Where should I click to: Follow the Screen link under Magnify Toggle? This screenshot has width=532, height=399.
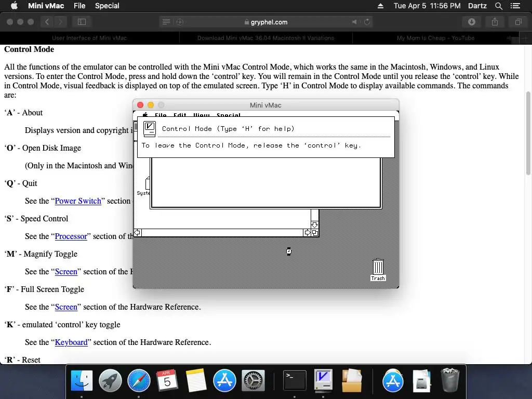coord(66,271)
